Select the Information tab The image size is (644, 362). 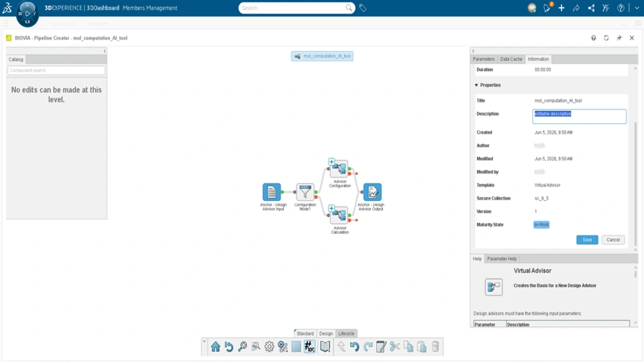click(x=538, y=59)
